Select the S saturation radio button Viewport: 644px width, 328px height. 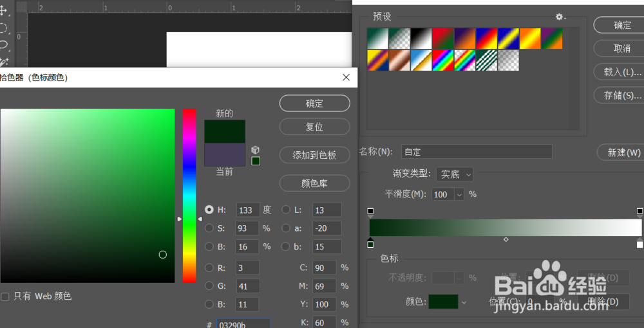209,228
